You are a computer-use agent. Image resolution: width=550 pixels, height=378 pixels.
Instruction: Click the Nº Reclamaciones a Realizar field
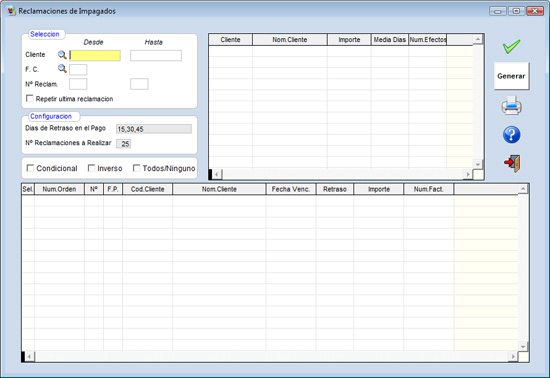123,143
